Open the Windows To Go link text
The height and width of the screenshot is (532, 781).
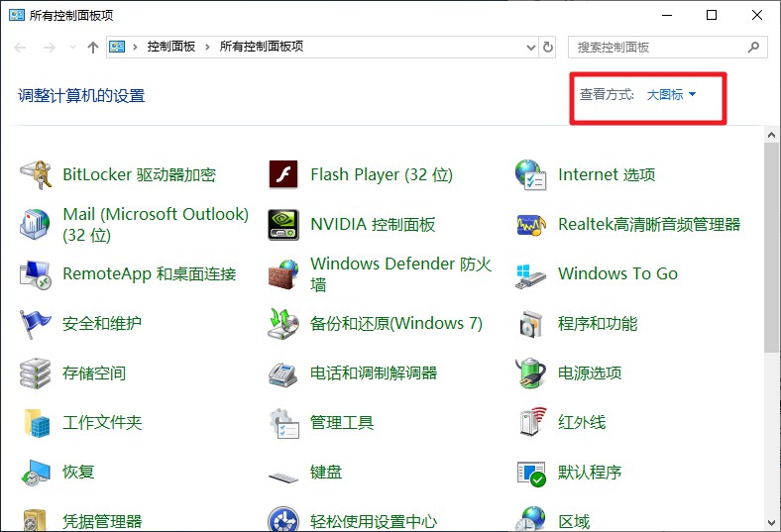pyautogui.click(x=617, y=273)
